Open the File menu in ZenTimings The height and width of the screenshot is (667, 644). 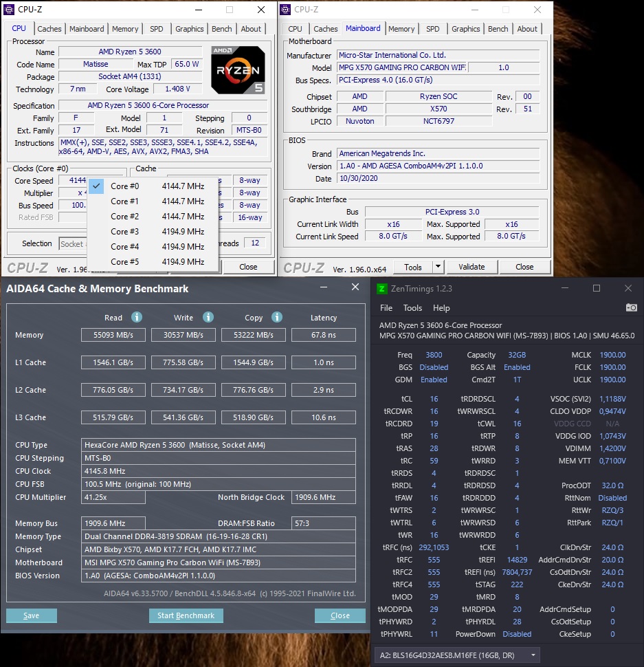point(386,308)
